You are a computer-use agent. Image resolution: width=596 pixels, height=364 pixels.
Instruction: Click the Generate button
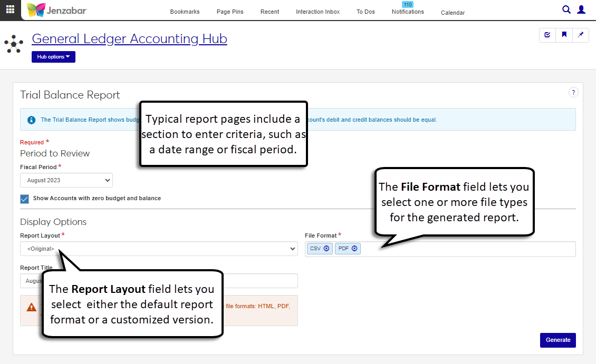coord(557,340)
